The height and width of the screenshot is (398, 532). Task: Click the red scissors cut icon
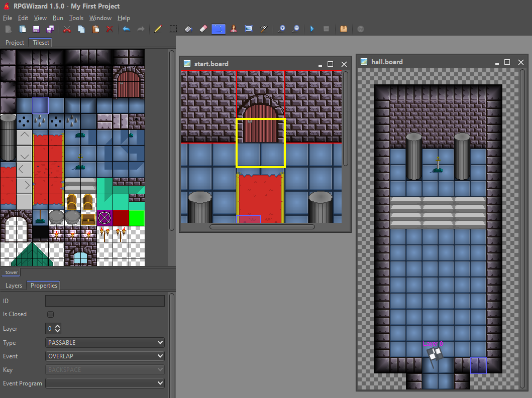67,29
